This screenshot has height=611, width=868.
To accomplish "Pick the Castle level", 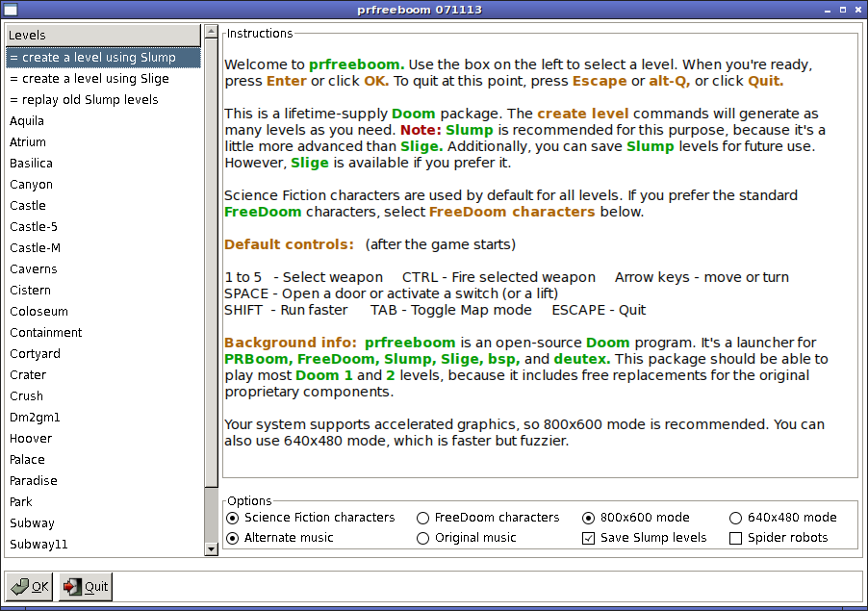I will 104,205.
